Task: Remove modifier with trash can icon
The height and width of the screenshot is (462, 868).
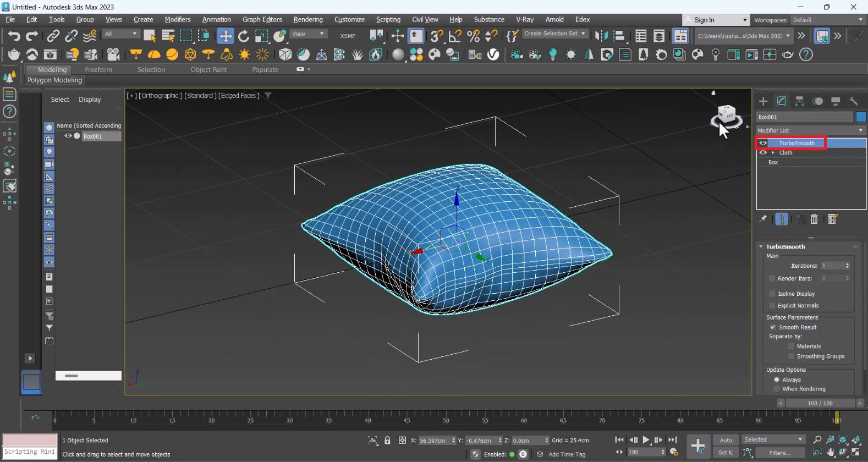Action: (x=814, y=219)
